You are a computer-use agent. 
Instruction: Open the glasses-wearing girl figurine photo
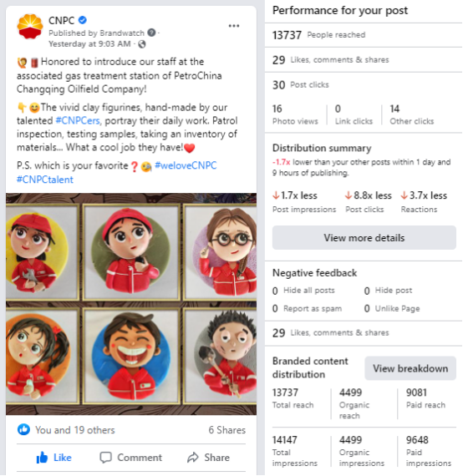(221, 252)
